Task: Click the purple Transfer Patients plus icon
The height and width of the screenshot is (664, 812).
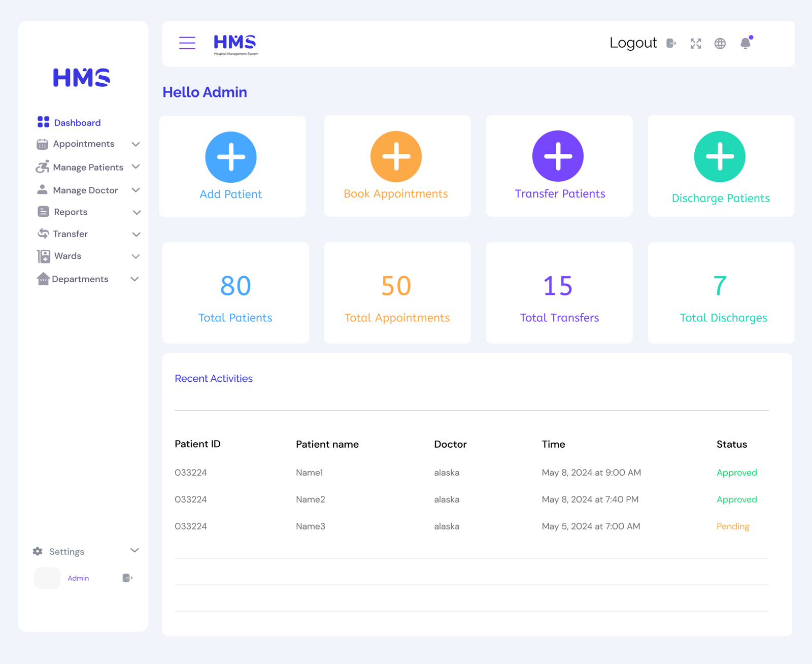Action: point(558,156)
